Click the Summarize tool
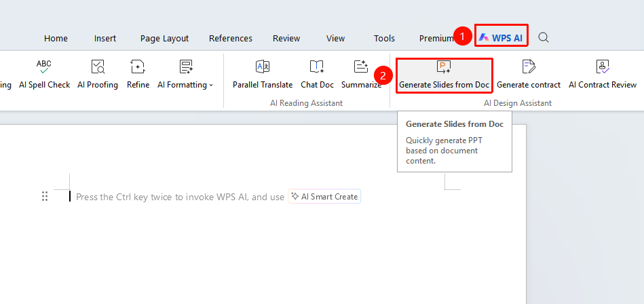644x304 pixels. tap(361, 75)
